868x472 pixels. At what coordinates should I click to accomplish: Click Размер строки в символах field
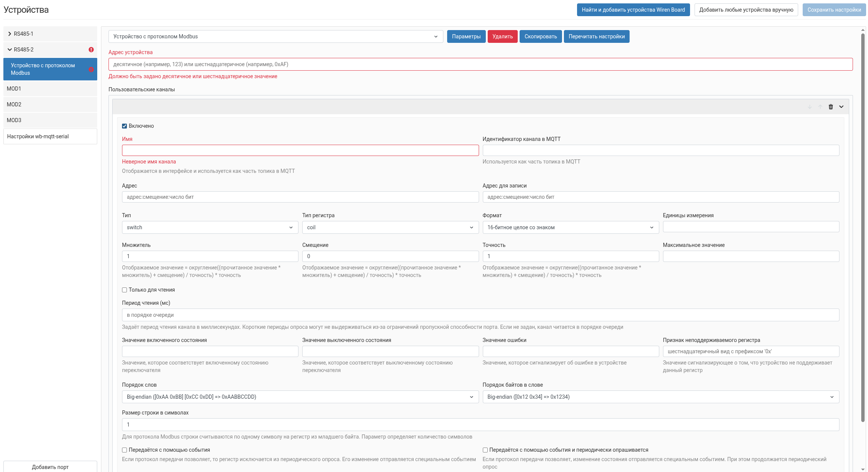click(x=481, y=425)
